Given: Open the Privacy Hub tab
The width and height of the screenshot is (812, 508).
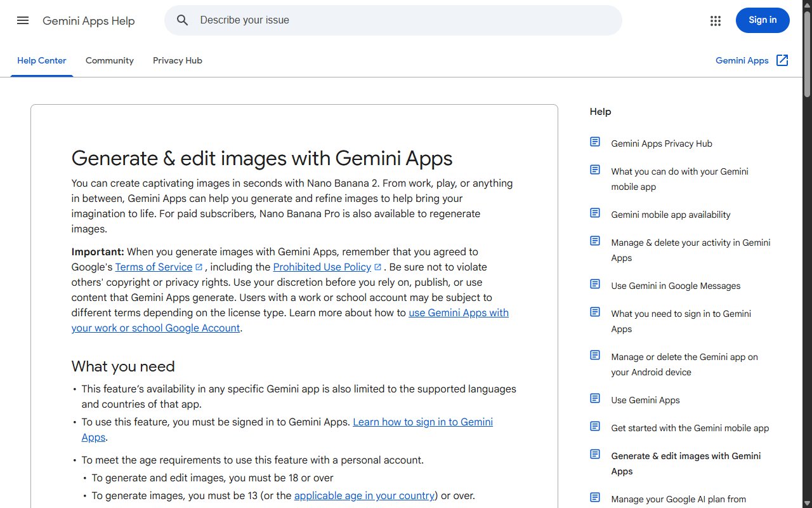Looking at the screenshot, I should tap(178, 60).
